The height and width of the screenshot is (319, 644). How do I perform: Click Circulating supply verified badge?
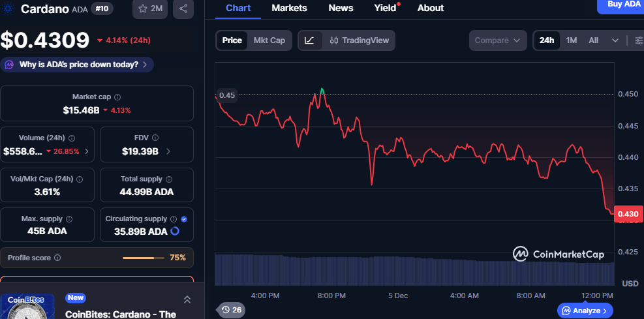point(184,219)
